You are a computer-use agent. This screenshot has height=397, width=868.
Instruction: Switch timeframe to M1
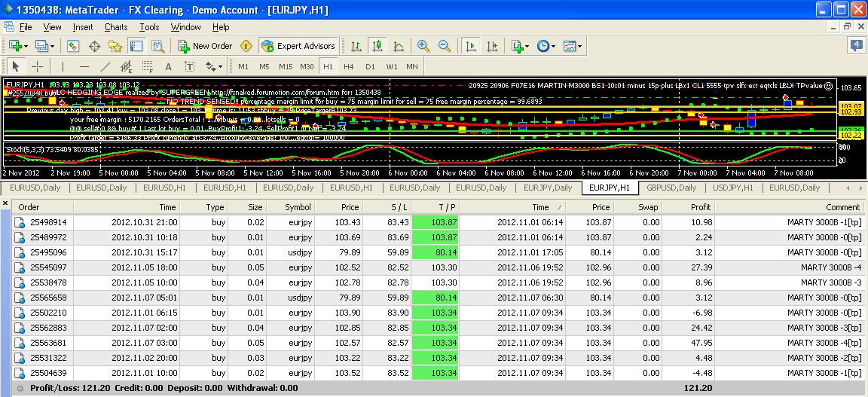click(243, 66)
